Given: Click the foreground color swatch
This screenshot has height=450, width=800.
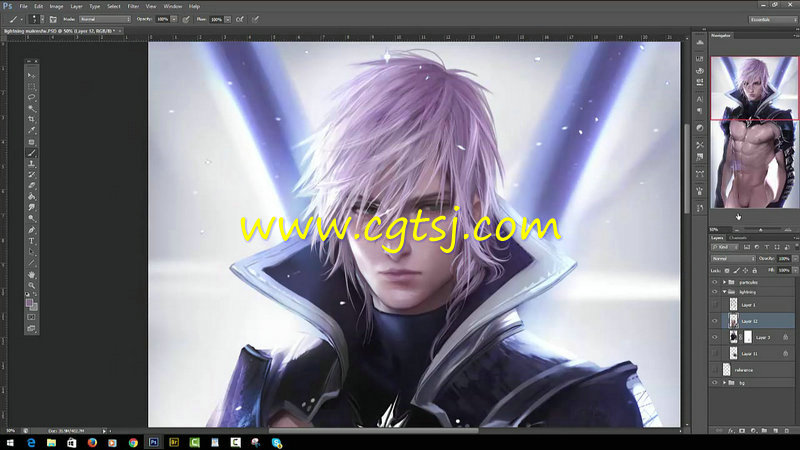Looking at the screenshot, I should pyautogui.click(x=30, y=303).
